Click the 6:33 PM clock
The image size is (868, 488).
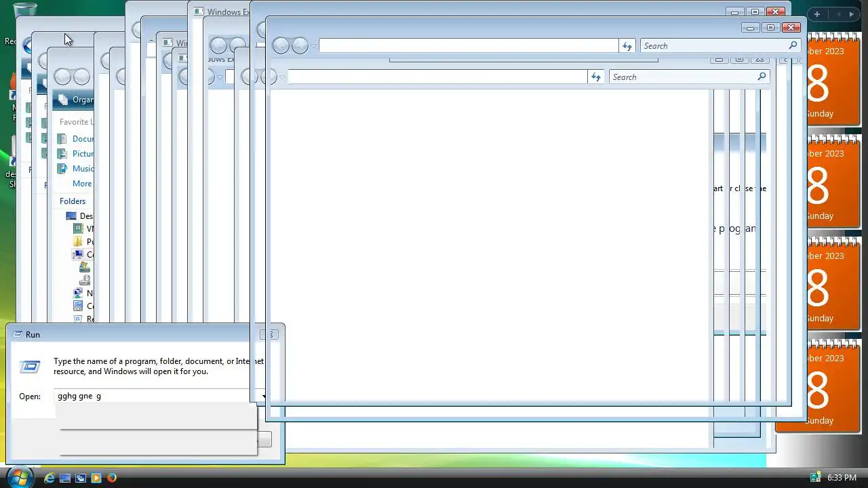[x=842, y=478]
